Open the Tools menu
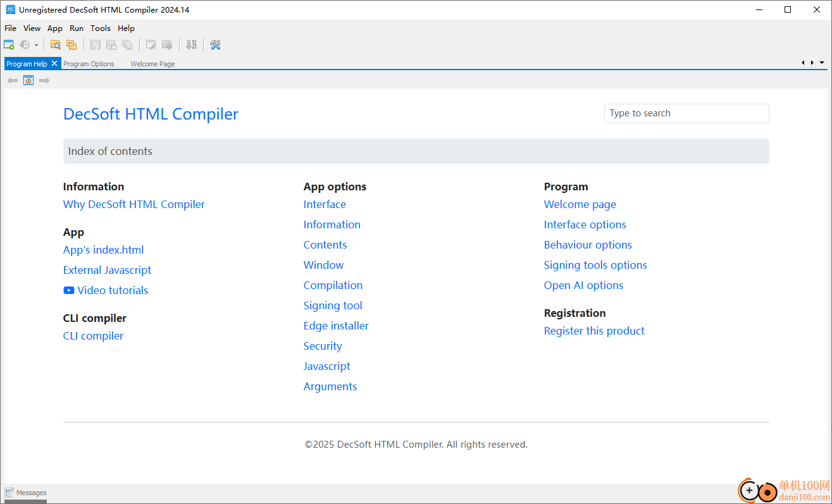This screenshot has width=832, height=504. point(101,28)
